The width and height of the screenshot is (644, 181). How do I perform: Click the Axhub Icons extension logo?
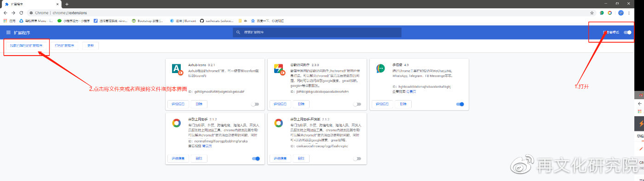[x=177, y=69]
